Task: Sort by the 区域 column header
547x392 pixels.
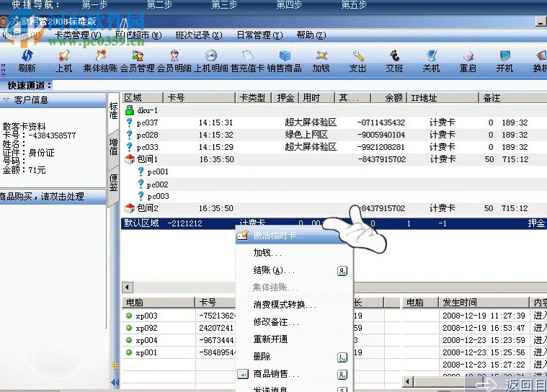Action: click(143, 98)
